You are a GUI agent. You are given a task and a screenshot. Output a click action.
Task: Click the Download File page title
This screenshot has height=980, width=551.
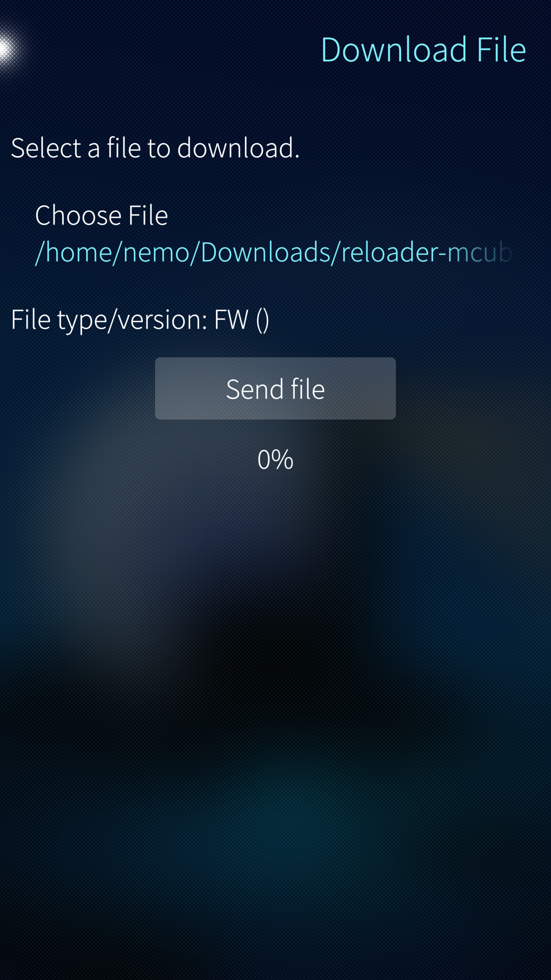(x=423, y=50)
